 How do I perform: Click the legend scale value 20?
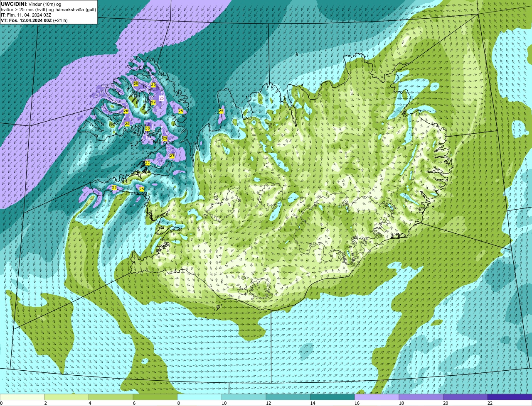click(x=446, y=403)
